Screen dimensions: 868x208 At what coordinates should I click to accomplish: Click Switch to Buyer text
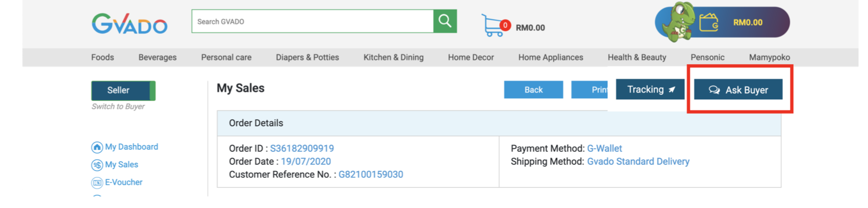tap(118, 107)
